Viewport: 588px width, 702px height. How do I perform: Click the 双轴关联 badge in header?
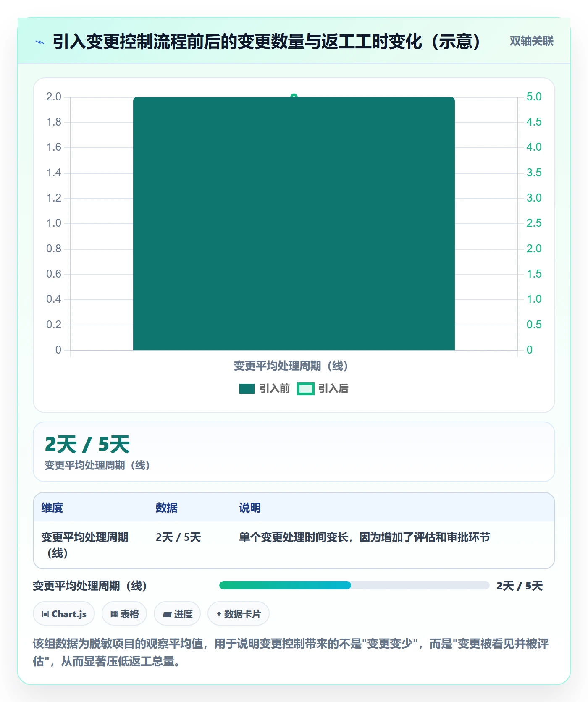(531, 41)
